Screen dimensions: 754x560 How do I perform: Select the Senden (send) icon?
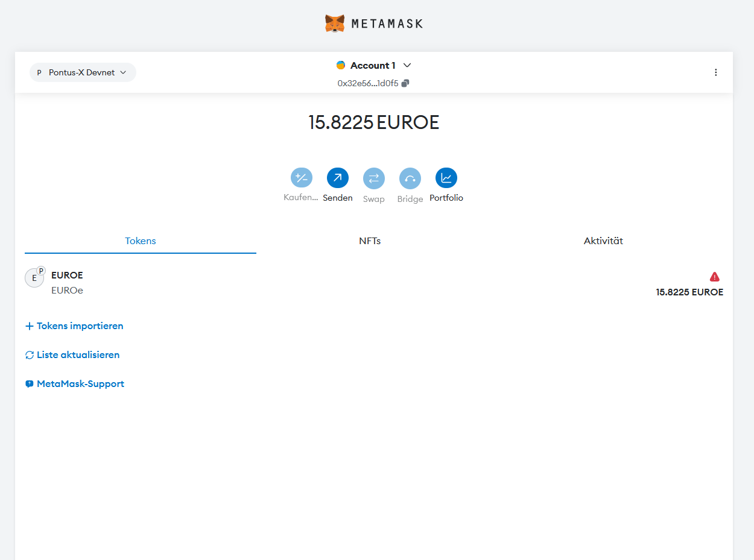(x=338, y=177)
